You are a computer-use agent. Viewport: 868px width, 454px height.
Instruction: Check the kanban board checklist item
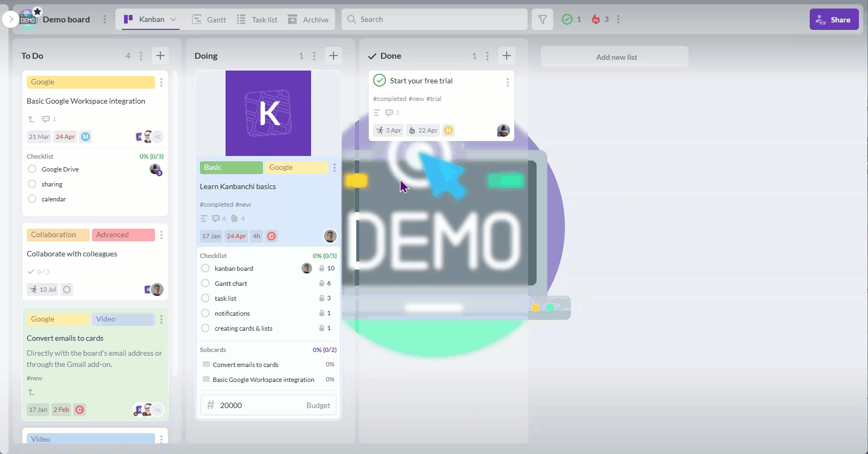click(205, 268)
